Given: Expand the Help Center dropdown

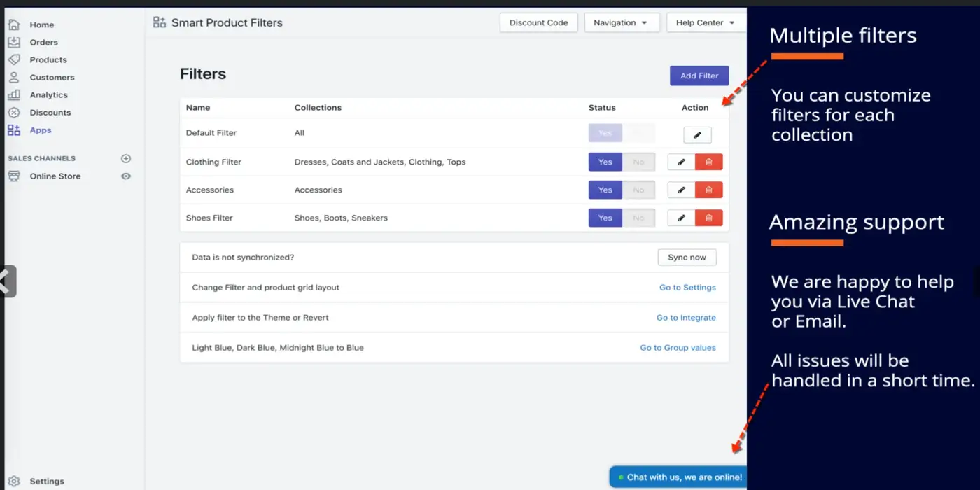Looking at the screenshot, I should (705, 22).
